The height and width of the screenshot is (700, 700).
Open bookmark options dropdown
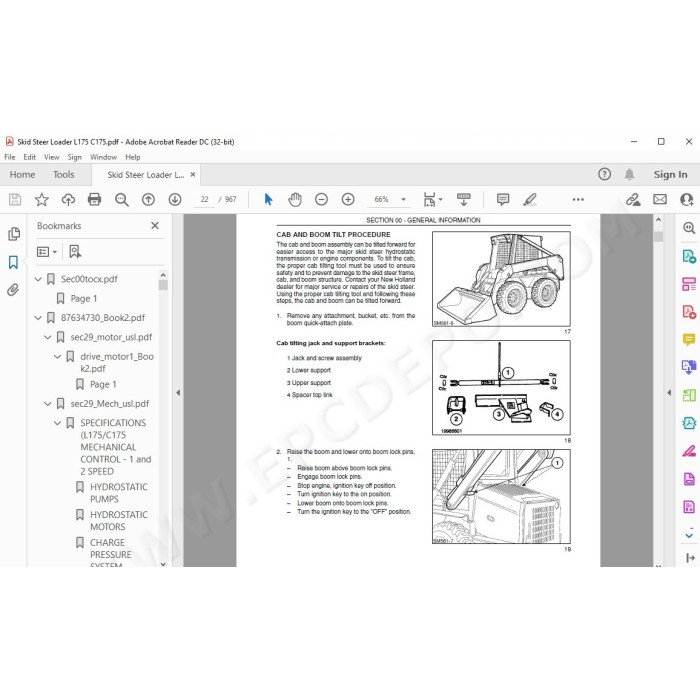coord(47,252)
